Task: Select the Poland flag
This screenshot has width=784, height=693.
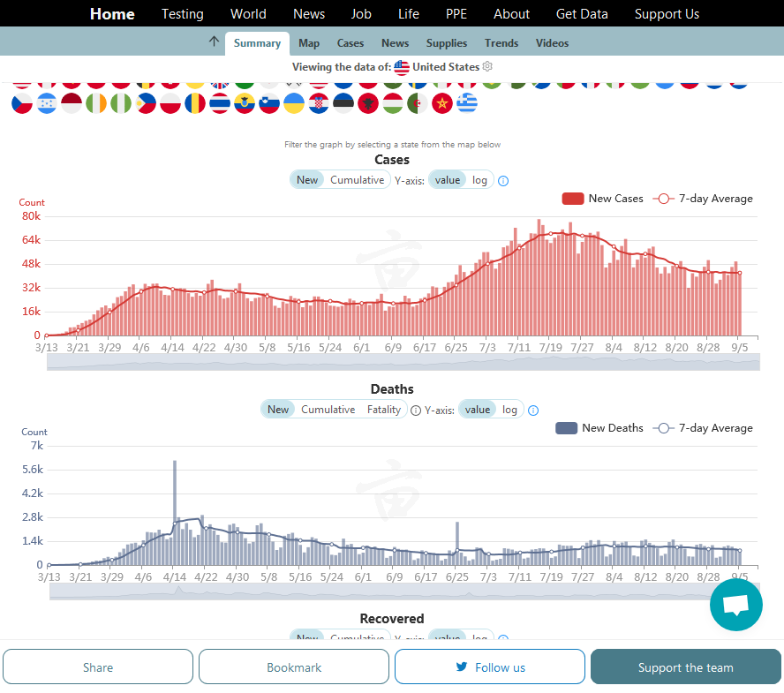Action: click(170, 103)
